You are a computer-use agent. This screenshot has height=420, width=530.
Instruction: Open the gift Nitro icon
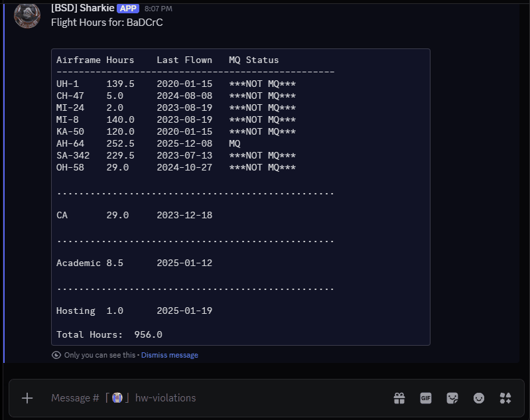(399, 398)
